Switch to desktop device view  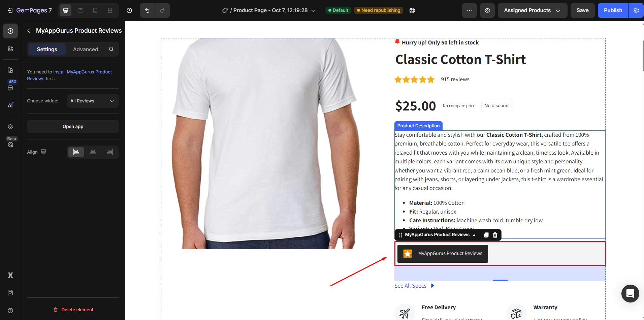(x=66, y=10)
